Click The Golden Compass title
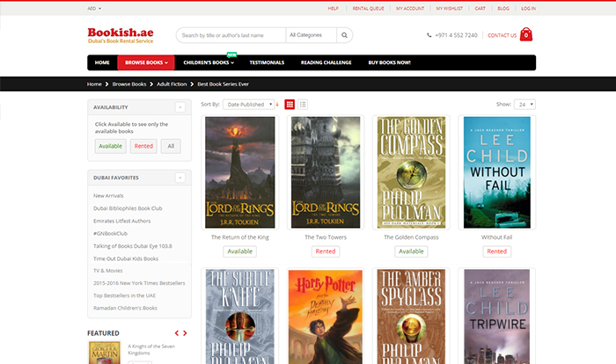Screen dimensions: 616x364 411,237
